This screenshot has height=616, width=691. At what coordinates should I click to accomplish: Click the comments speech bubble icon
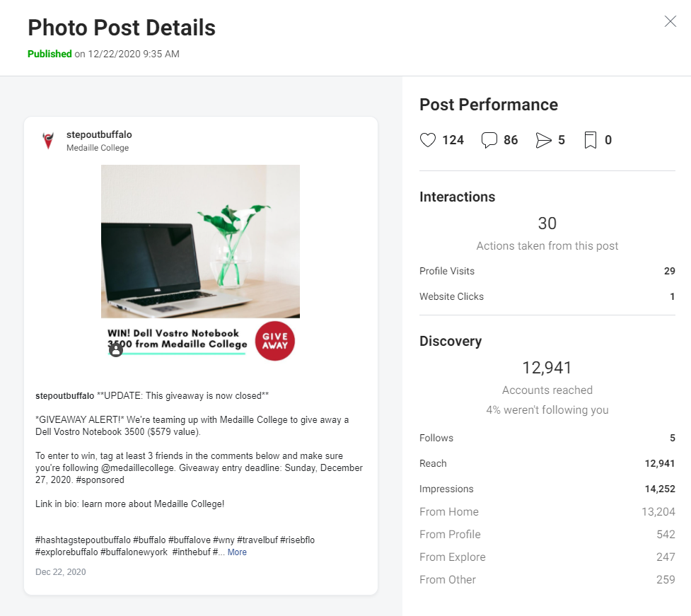click(x=489, y=140)
